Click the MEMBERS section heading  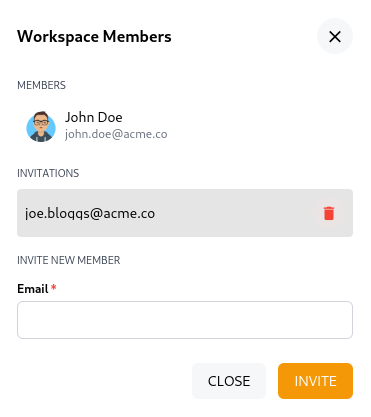coord(41,85)
